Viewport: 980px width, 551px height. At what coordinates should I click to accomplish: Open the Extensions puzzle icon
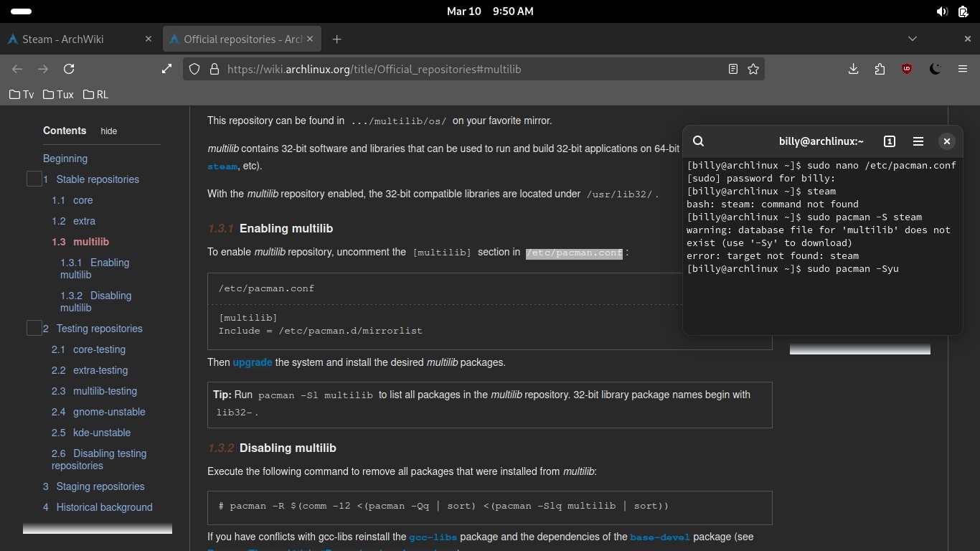880,69
